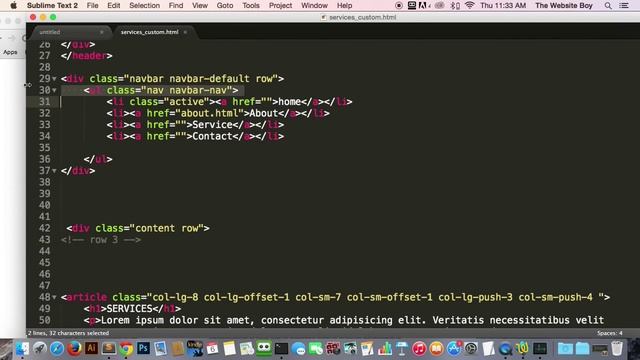This screenshot has width=640, height=360.
Task: Open Notes from the dock
Action: (x=229, y=348)
